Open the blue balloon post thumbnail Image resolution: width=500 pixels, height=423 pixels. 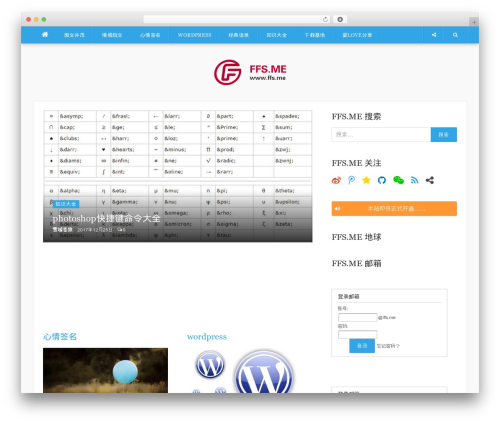[105, 370]
